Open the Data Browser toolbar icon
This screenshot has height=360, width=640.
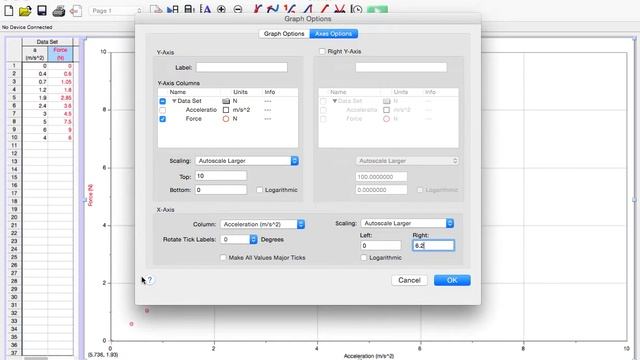[x=173, y=10]
